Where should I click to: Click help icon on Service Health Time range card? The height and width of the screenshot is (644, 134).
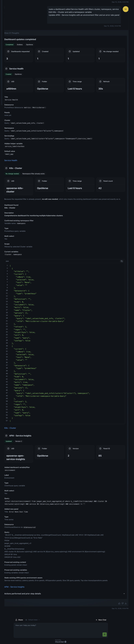click(70, 81)
